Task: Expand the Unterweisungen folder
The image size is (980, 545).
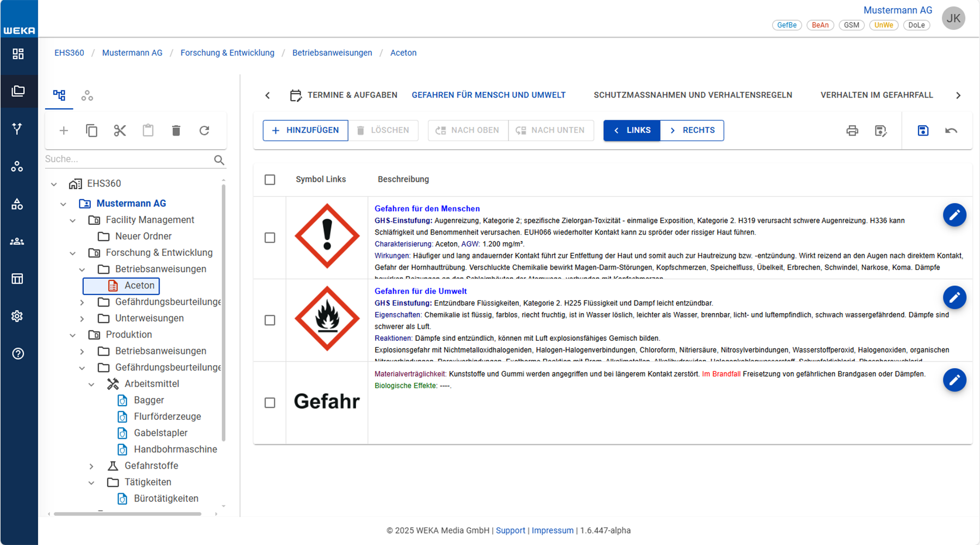Action: click(82, 319)
